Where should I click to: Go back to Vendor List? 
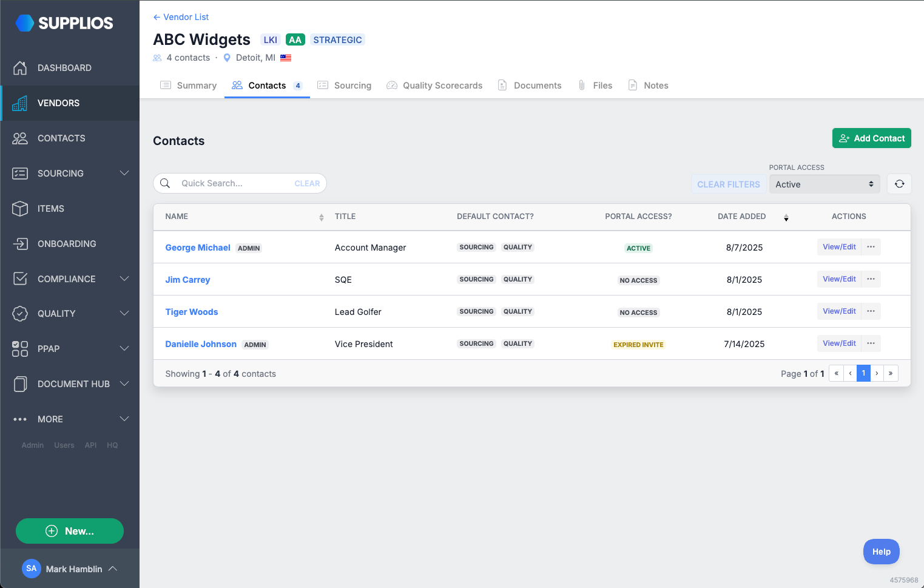(181, 17)
